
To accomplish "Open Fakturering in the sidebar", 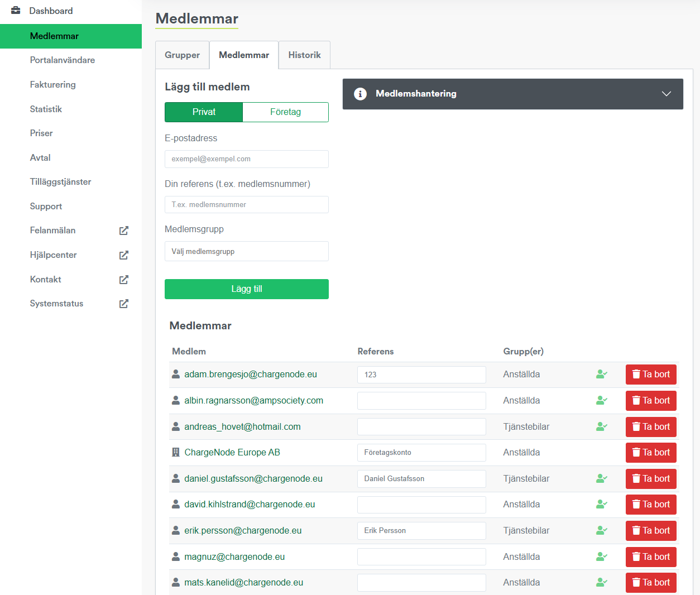I will click(x=53, y=85).
